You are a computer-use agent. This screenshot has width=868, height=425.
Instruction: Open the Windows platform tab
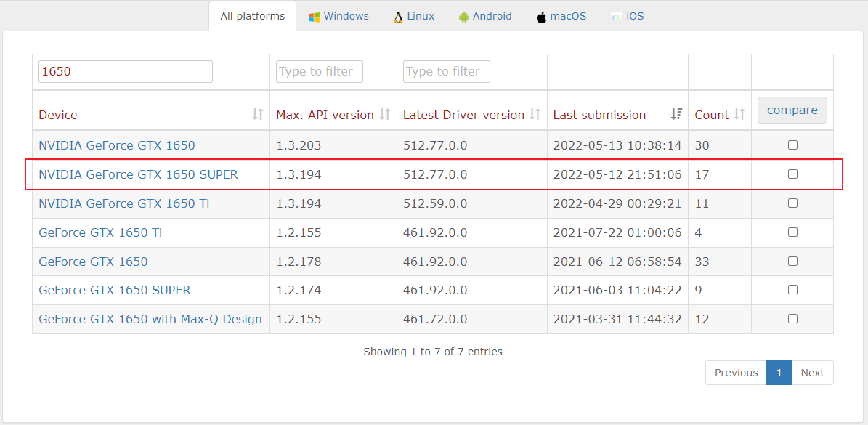coord(338,16)
